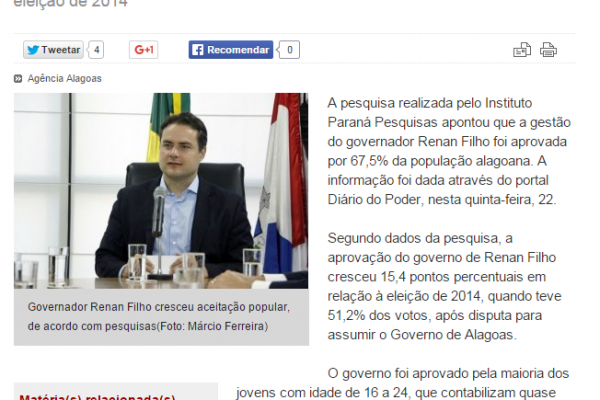600x400 pixels.
Task: Open the Facebook recommend count showing 0
Action: pos(289,50)
